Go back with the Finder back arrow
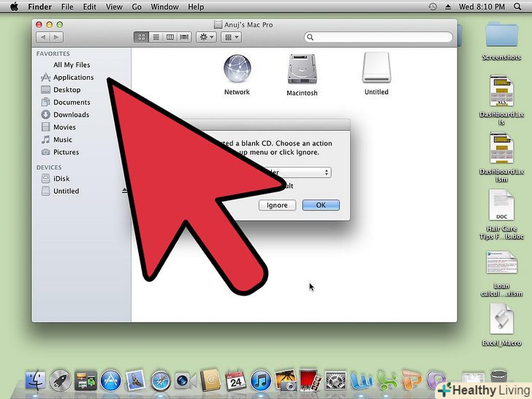The image size is (532, 399). 42,37
